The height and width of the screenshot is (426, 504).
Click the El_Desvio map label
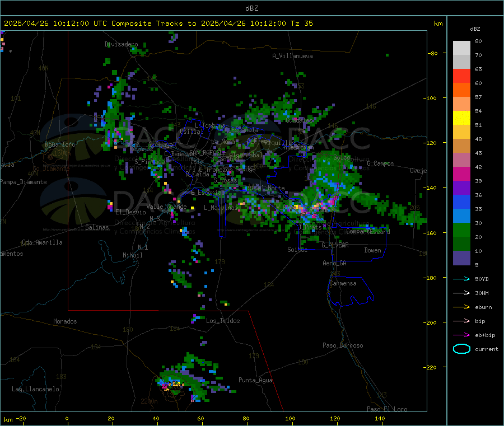click(130, 212)
